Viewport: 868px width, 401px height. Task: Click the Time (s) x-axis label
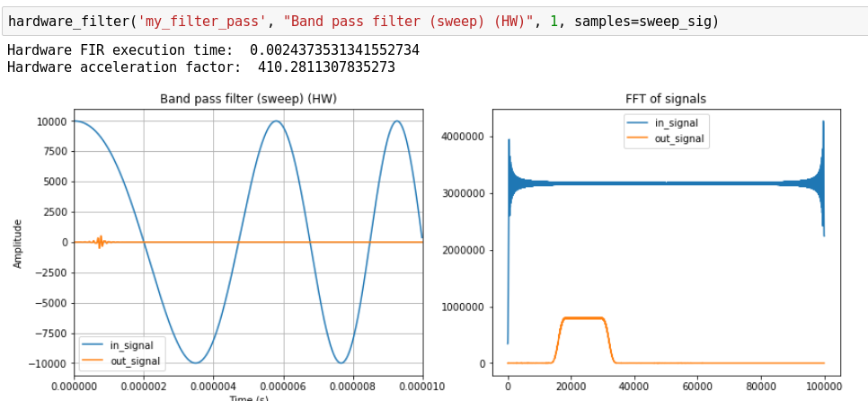248,398
